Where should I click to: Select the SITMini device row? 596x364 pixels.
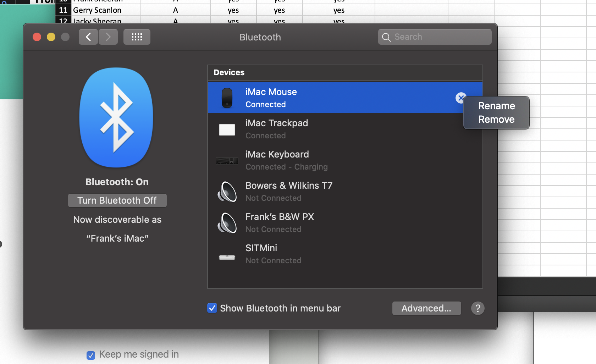click(x=345, y=254)
